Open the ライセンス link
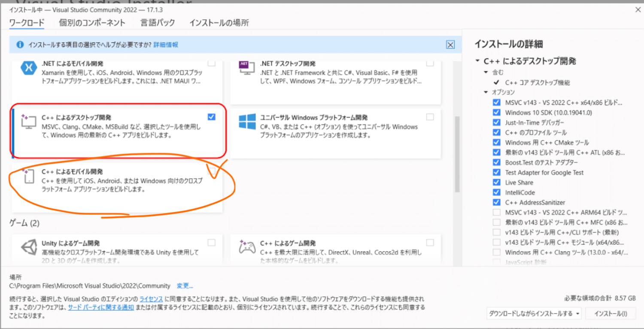 coord(151,299)
